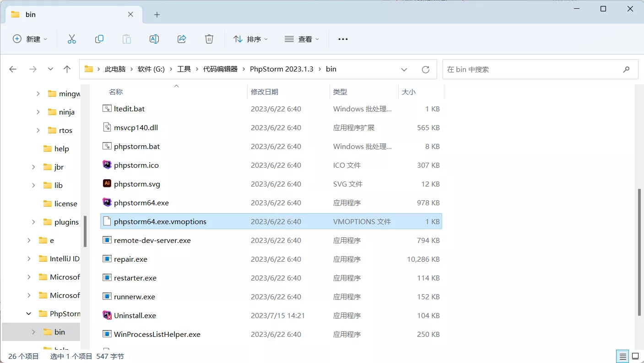This screenshot has height=363, width=644.
Task: Expand the ninja folder in tree
Action: tap(38, 112)
